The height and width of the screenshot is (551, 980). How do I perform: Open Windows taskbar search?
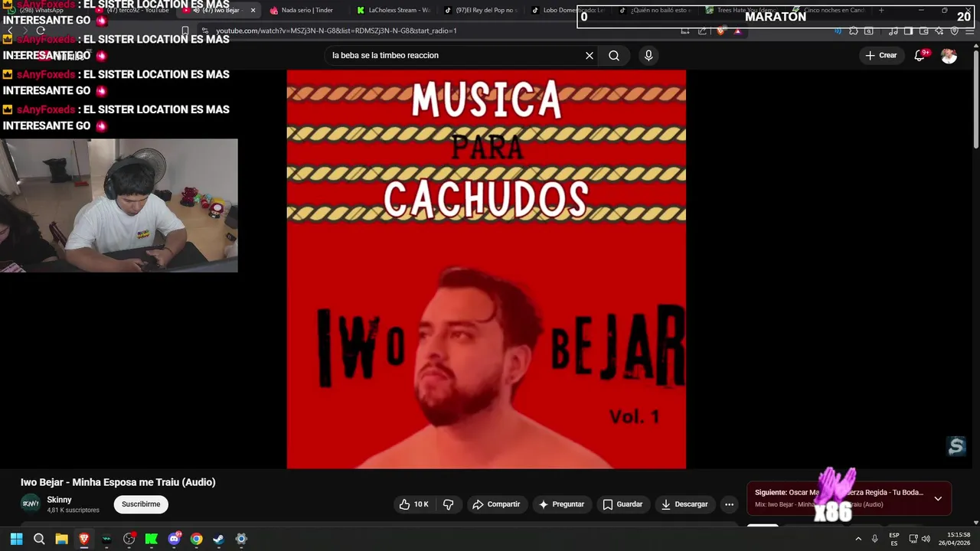pyautogui.click(x=39, y=539)
